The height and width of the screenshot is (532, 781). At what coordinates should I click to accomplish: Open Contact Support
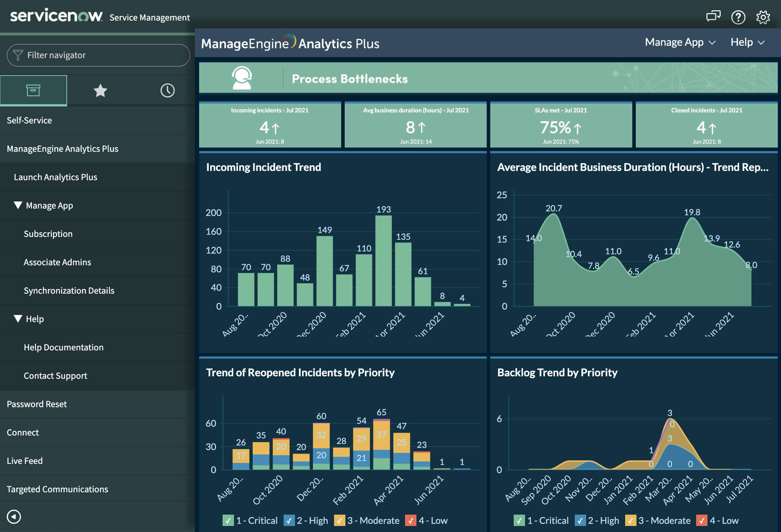pos(55,376)
